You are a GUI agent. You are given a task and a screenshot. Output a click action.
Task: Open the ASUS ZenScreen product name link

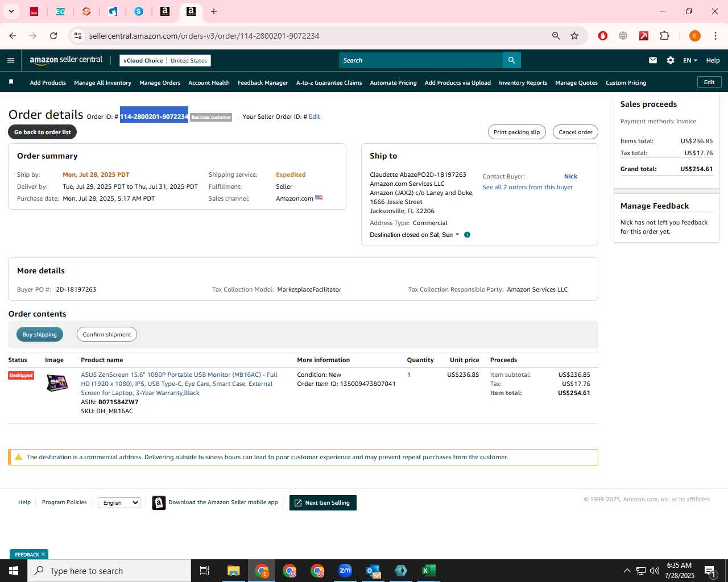179,384
